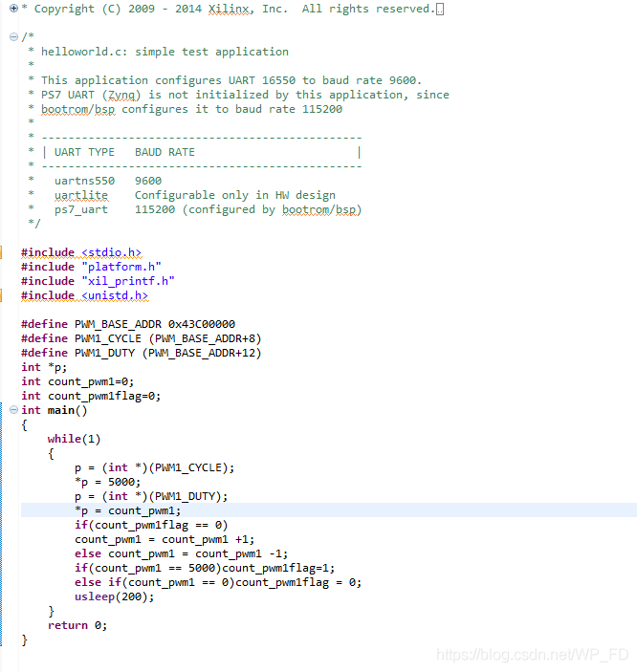Collapse the int main() function
The width and height of the screenshot is (637, 672).
click(x=13, y=410)
